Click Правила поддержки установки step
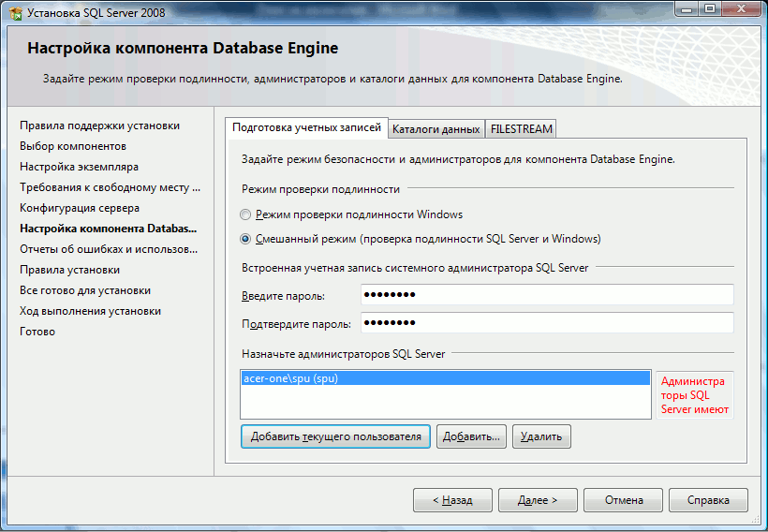This screenshot has width=768, height=532. tap(99, 126)
